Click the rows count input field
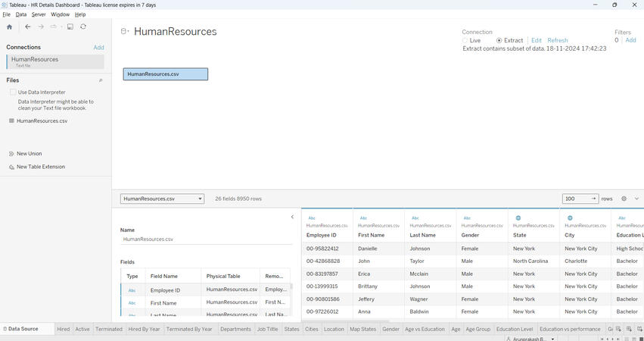Screen dimensions: 644x341 [575, 199]
